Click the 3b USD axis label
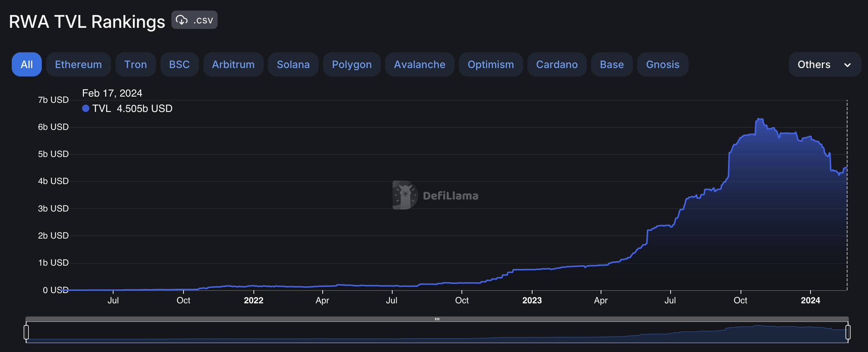This screenshot has height=352, width=868. click(53, 209)
